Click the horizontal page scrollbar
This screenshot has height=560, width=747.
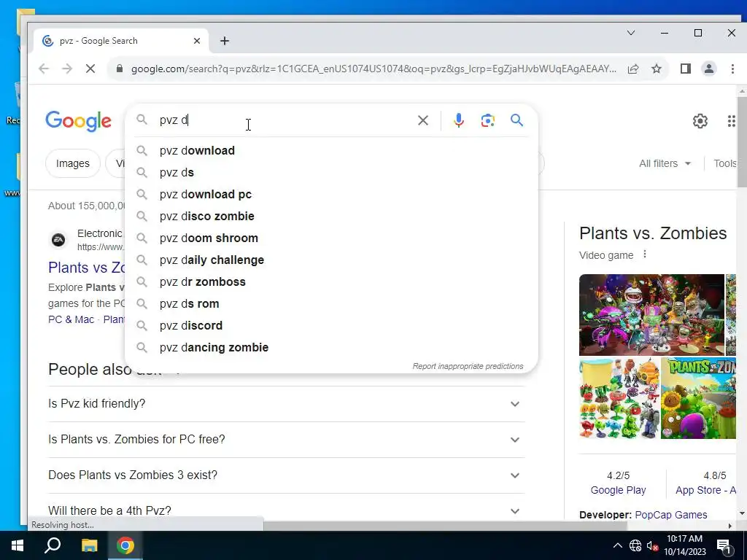[445, 526]
